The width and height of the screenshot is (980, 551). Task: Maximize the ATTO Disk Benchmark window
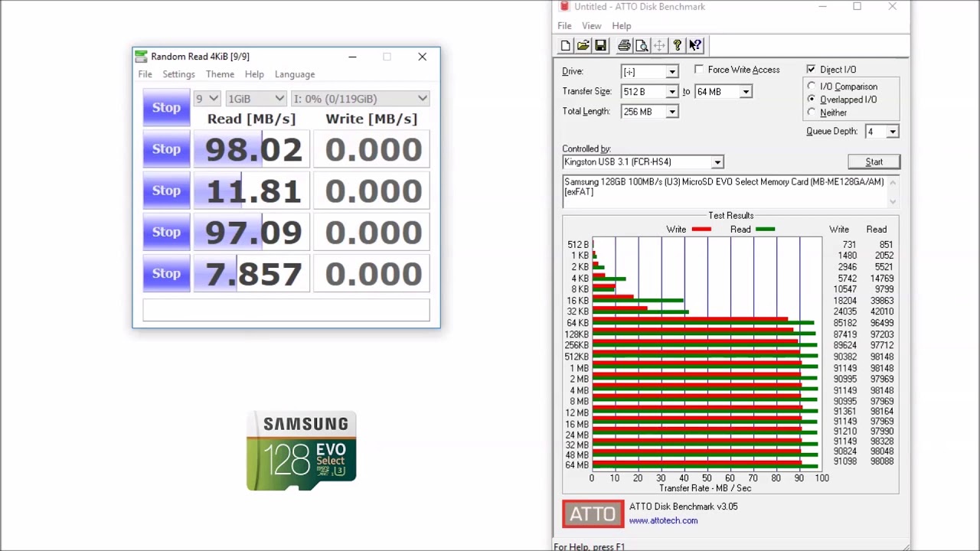[x=857, y=6]
